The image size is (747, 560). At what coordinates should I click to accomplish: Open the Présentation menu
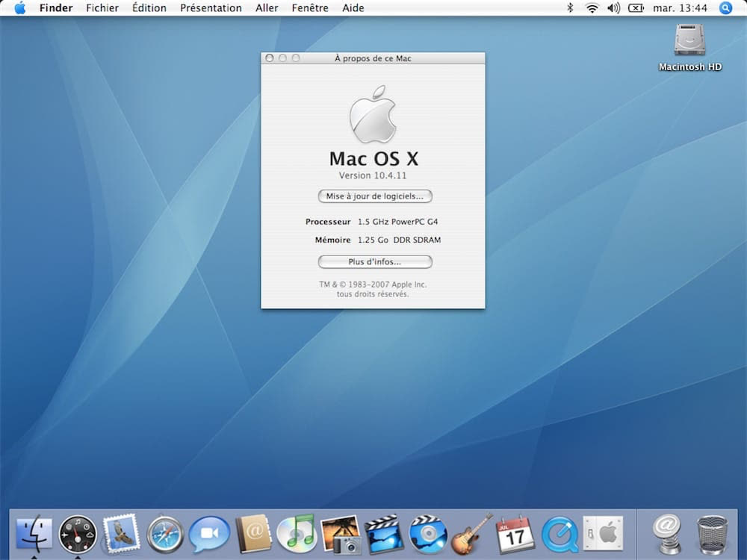pyautogui.click(x=211, y=8)
